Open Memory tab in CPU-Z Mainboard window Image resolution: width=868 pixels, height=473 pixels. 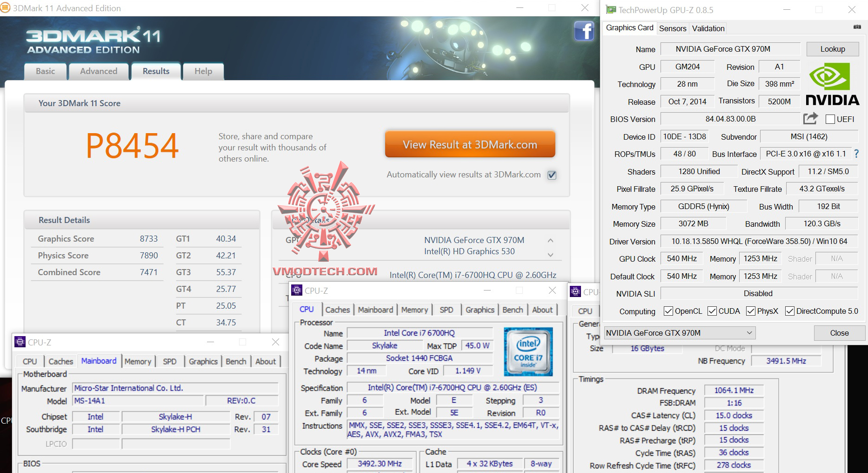138,361
